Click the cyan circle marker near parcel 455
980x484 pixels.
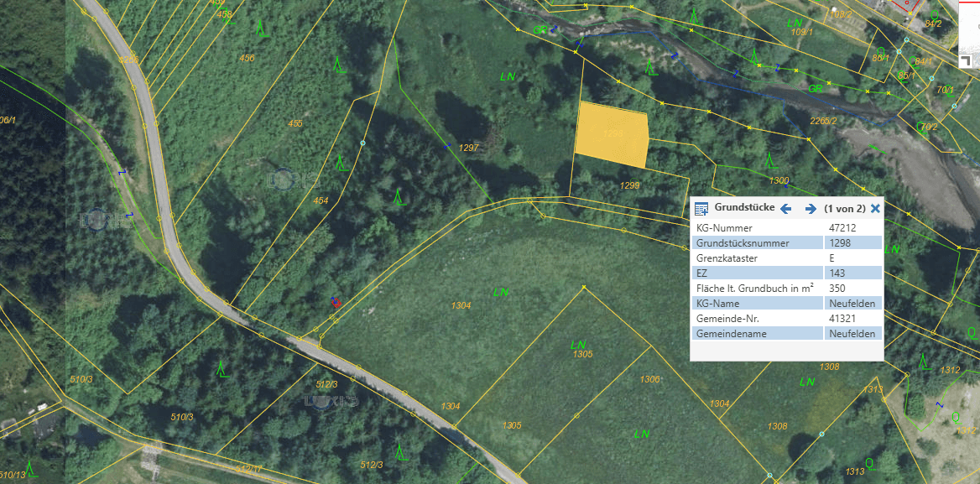(362, 142)
